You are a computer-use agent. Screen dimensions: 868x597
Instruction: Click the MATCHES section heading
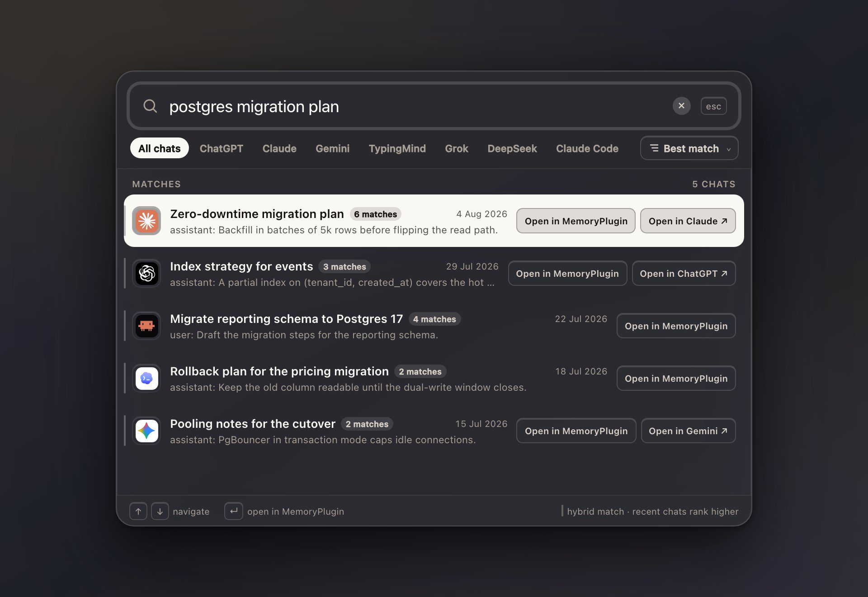[156, 184]
